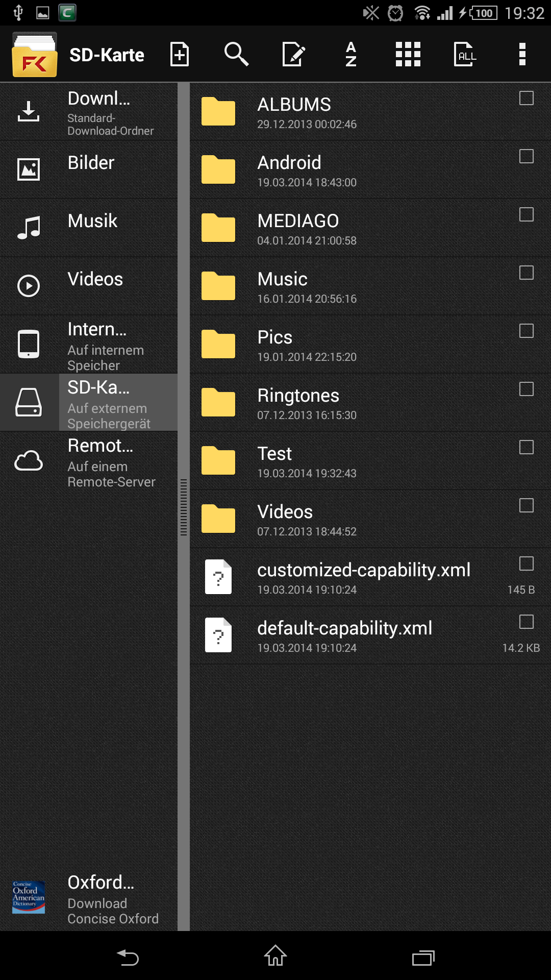
Task: Tap the Oxford dictionary ad thumbnail
Action: pyautogui.click(x=29, y=897)
